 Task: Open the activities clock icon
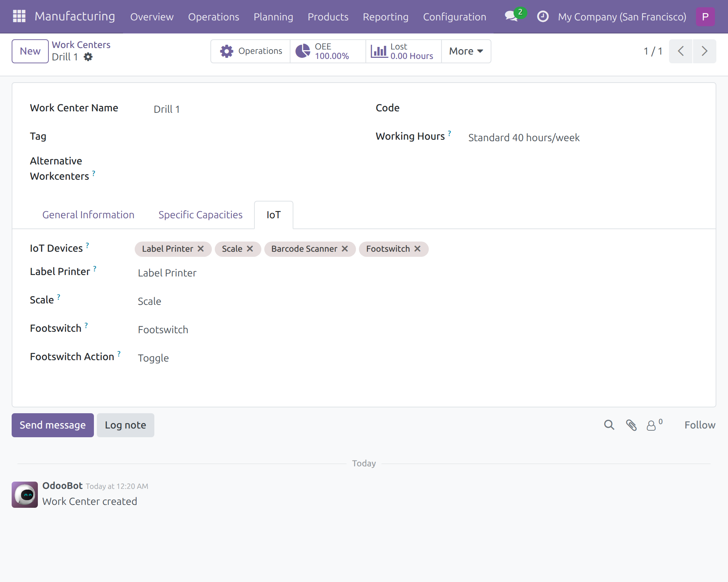pos(543,16)
